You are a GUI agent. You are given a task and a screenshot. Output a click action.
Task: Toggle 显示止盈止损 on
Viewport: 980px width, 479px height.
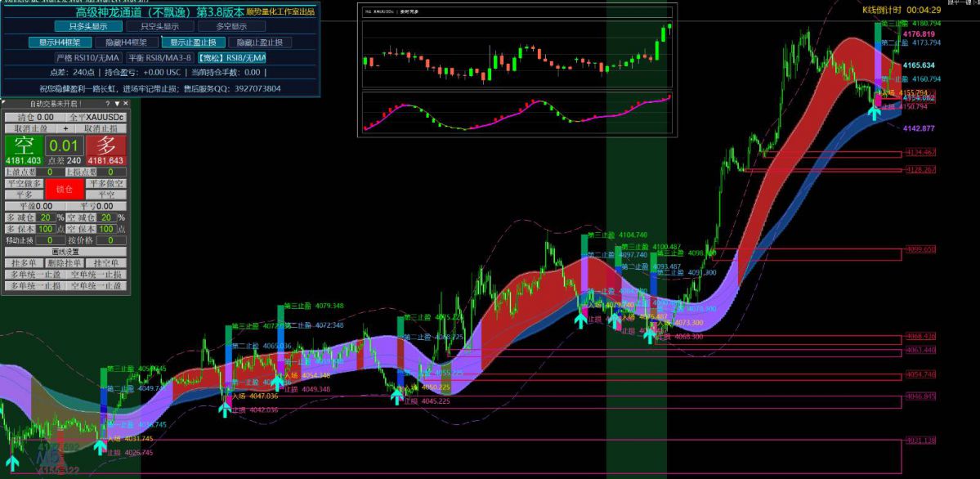(193, 43)
